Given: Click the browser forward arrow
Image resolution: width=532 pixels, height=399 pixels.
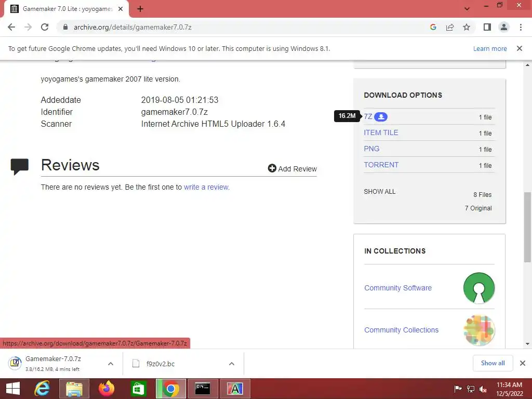Looking at the screenshot, I should pos(28,27).
